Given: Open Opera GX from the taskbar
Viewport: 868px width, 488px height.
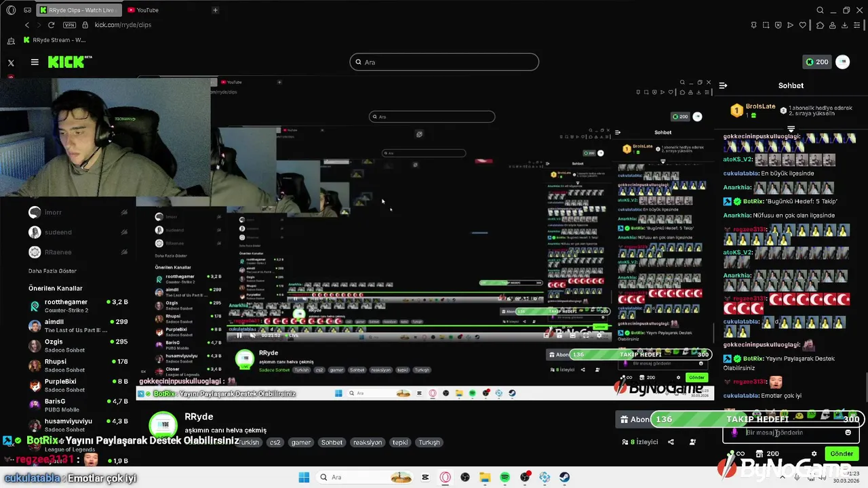Looking at the screenshot, I should 446,477.
